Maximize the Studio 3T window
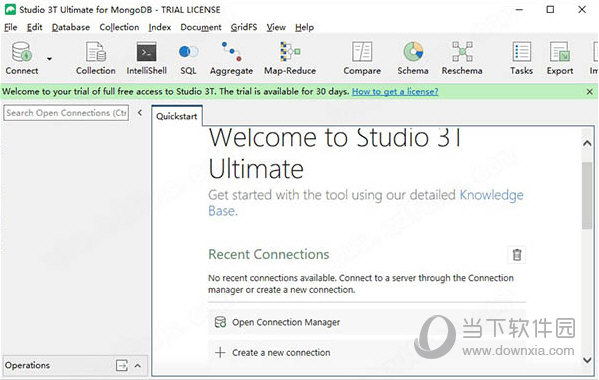The image size is (599, 380). (550, 10)
